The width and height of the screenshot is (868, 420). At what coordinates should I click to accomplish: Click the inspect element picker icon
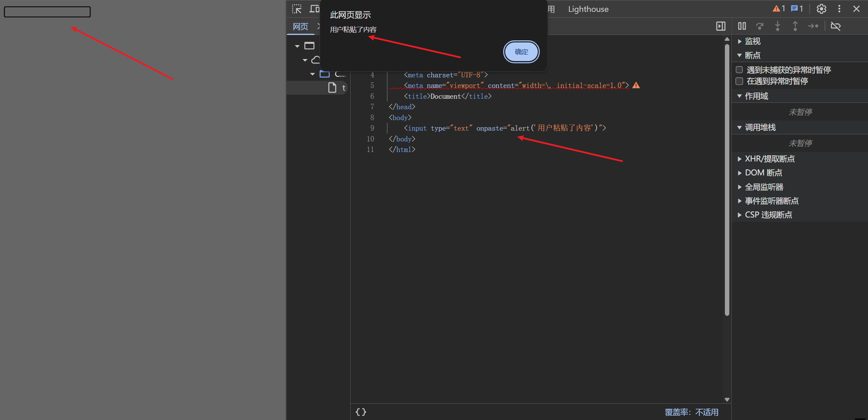[x=297, y=9]
